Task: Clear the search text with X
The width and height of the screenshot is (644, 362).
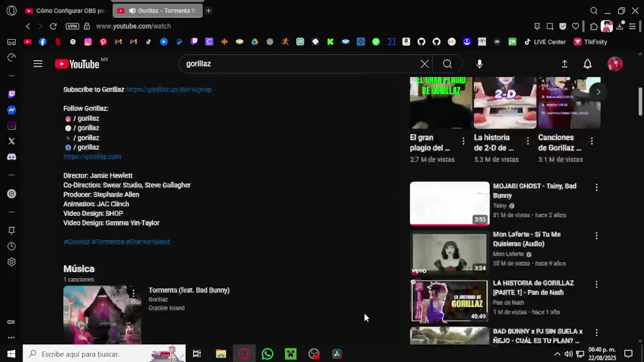Action: coord(425,64)
